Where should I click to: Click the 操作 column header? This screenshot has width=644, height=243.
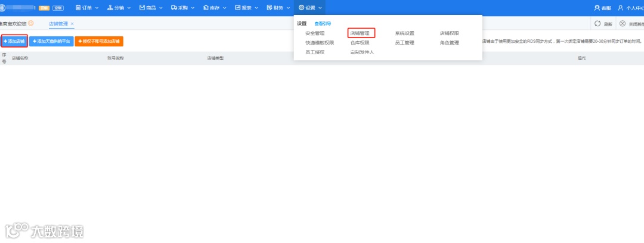(x=581, y=58)
